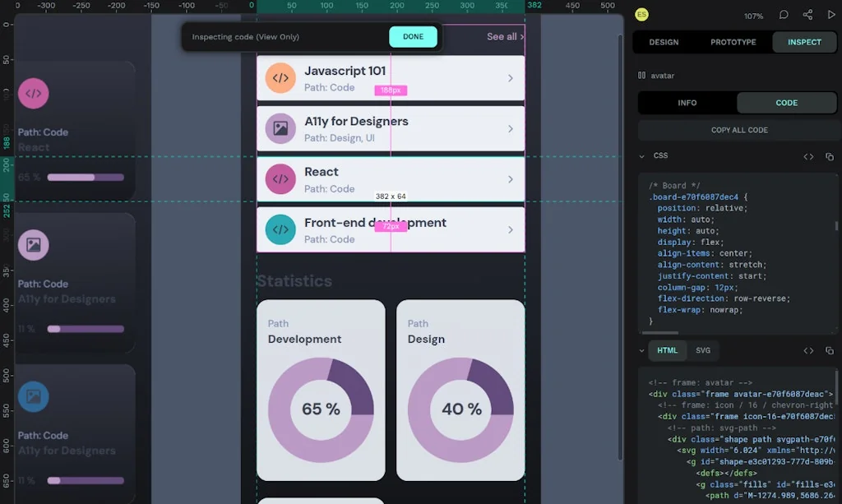The height and width of the screenshot is (504, 842).
Task: Select the React course code icon
Action: (x=280, y=178)
